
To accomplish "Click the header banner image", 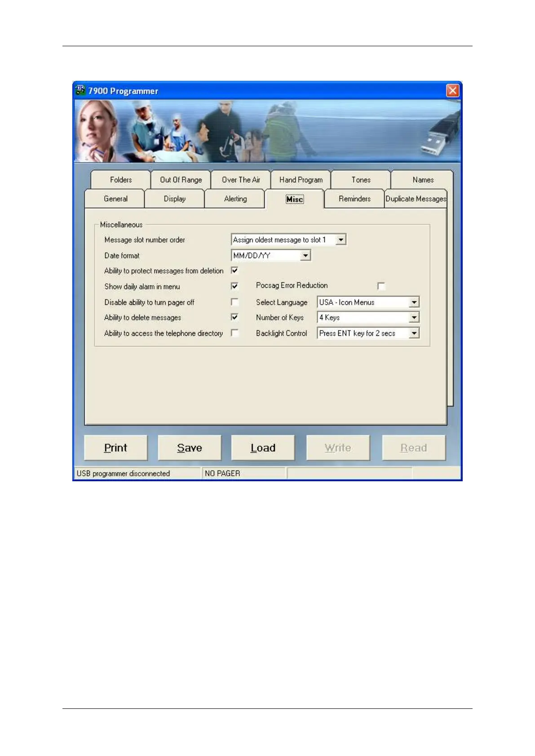I will point(267,131).
